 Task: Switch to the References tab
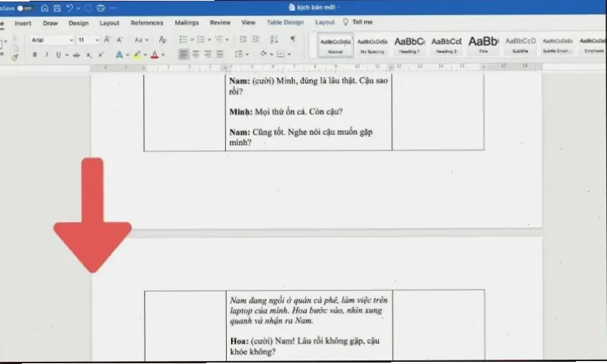[x=146, y=23]
